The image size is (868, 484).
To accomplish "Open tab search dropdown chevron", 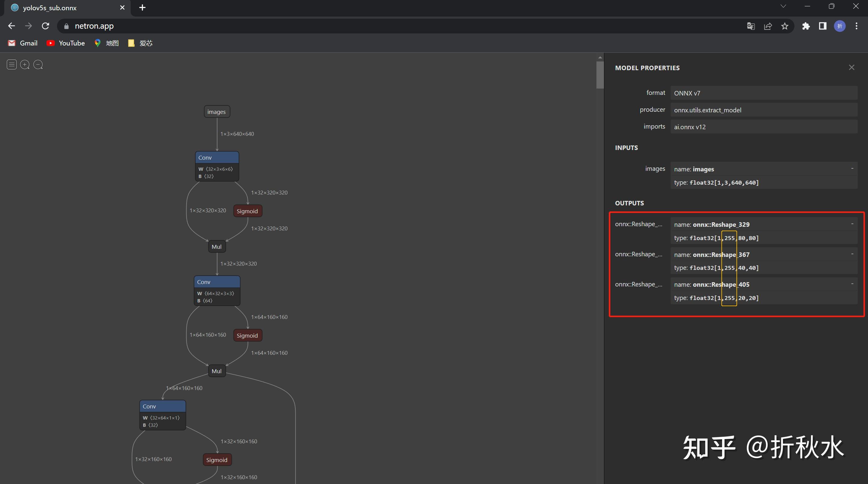I will [x=783, y=6].
